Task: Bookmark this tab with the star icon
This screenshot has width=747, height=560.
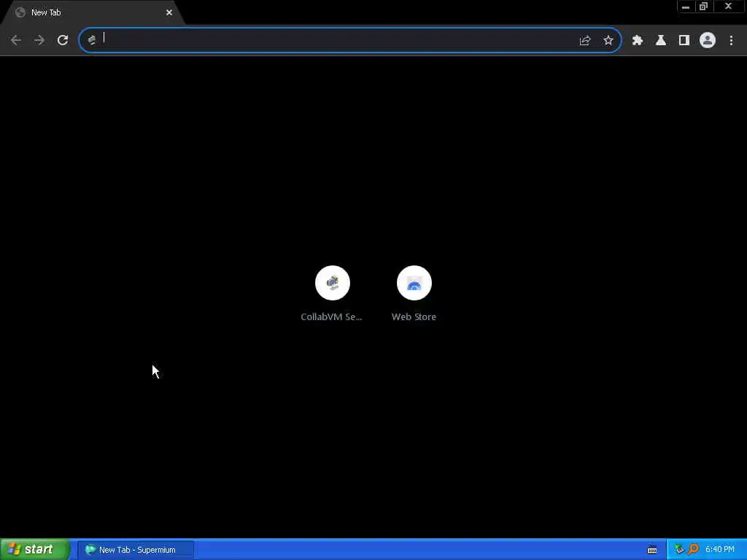Action: [x=608, y=41]
